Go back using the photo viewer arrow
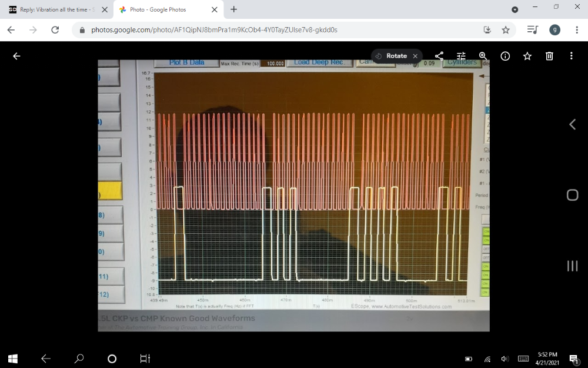Viewport: 588px width, 368px height. [x=16, y=56]
